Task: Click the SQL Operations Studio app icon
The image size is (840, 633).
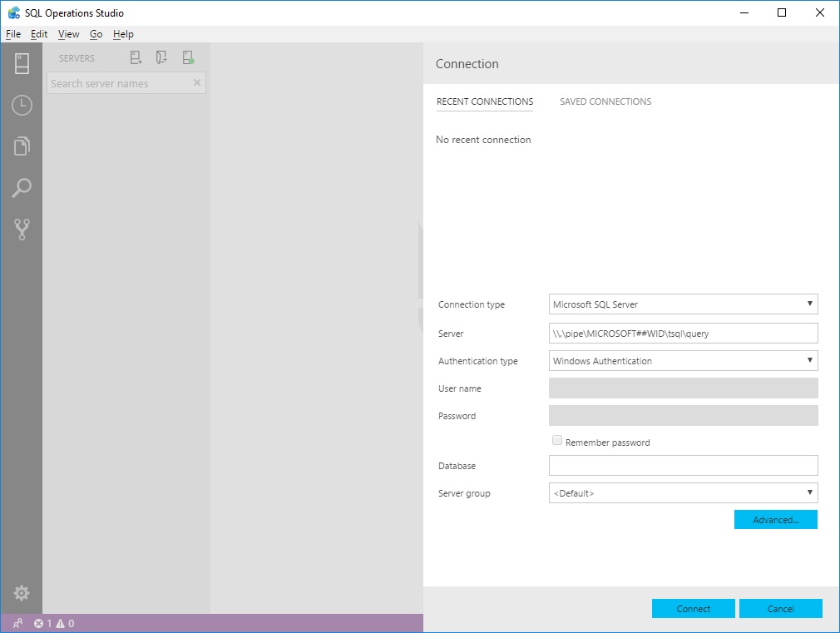Action: (14, 12)
